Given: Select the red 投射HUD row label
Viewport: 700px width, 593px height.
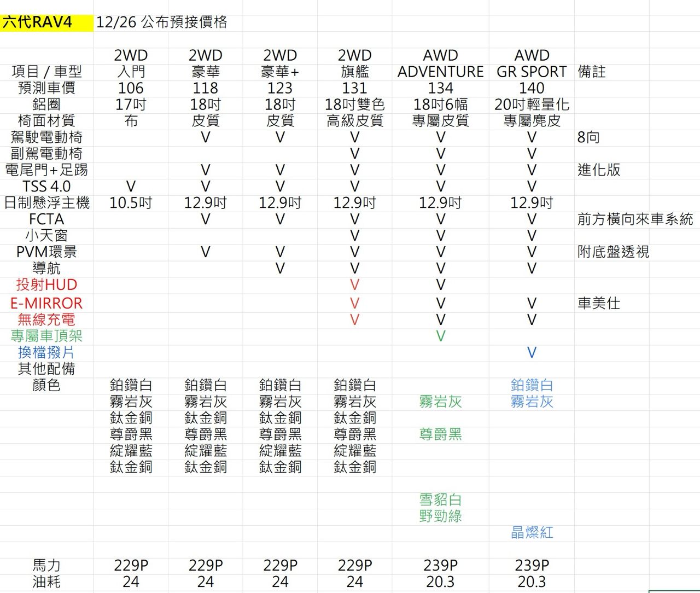Looking at the screenshot, I should [46, 284].
